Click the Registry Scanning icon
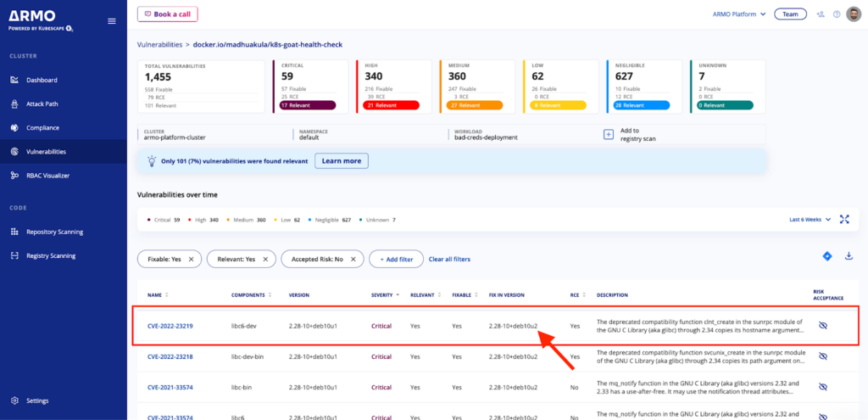 (x=15, y=255)
